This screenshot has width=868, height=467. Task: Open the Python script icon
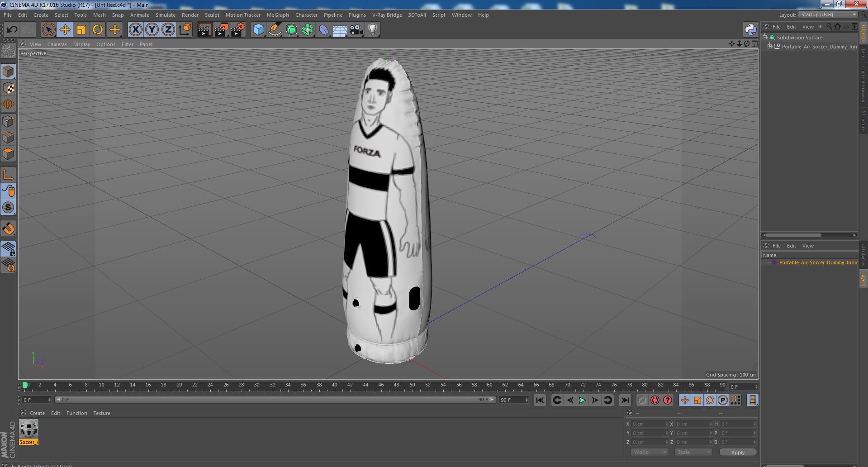[x=750, y=30]
